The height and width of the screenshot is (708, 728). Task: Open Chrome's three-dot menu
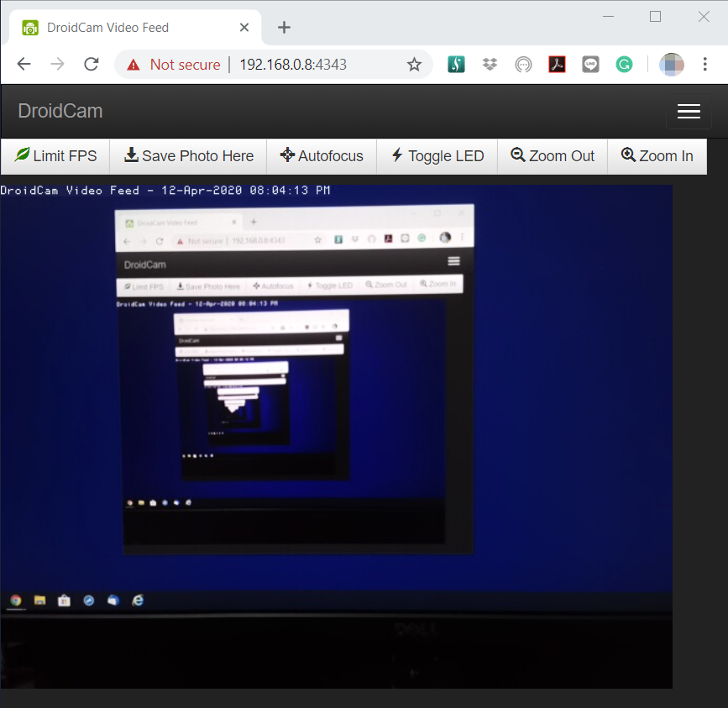pyautogui.click(x=704, y=64)
